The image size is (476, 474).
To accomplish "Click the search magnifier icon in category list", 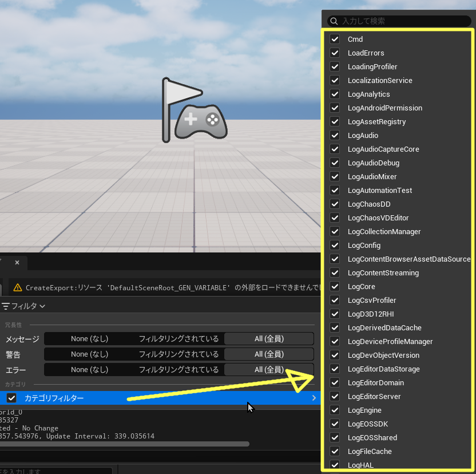I will click(x=334, y=21).
